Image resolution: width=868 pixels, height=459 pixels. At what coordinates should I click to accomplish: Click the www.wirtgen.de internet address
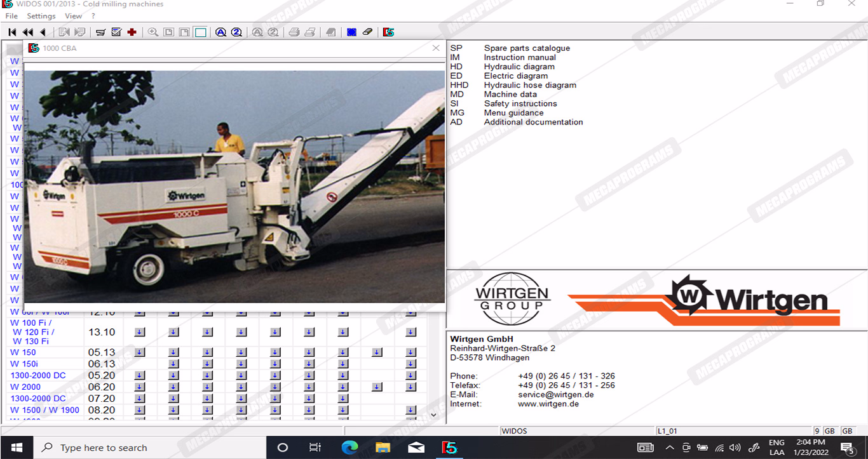click(548, 404)
